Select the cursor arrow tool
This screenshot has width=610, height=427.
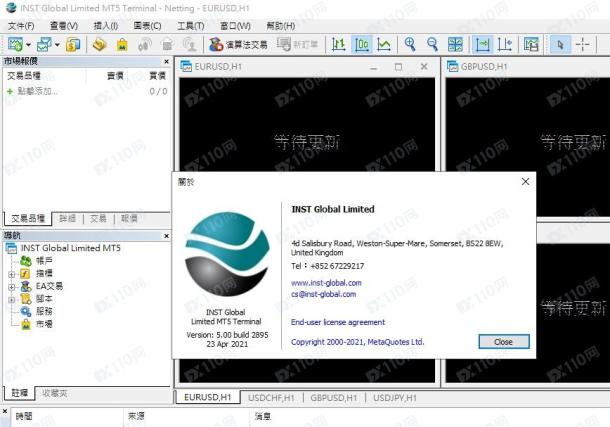560,44
